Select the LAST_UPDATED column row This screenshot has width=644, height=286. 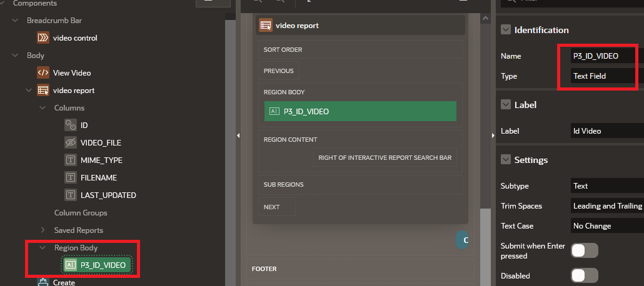point(108,195)
